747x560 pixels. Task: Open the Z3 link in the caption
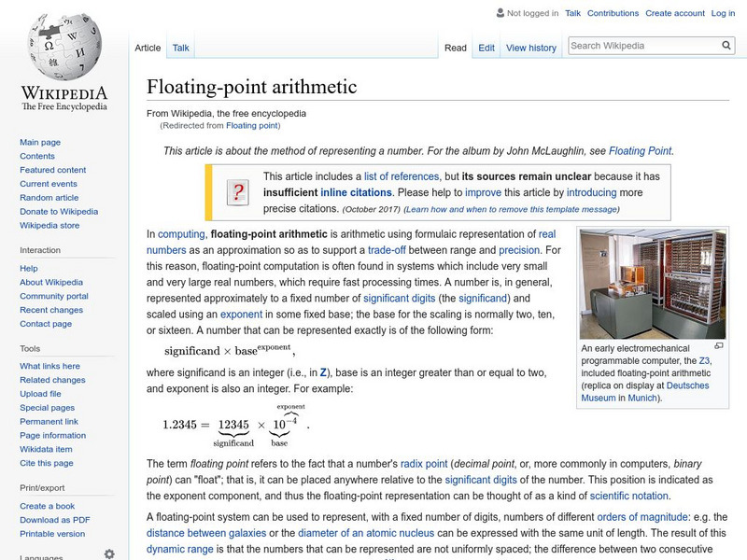pyautogui.click(x=704, y=360)
